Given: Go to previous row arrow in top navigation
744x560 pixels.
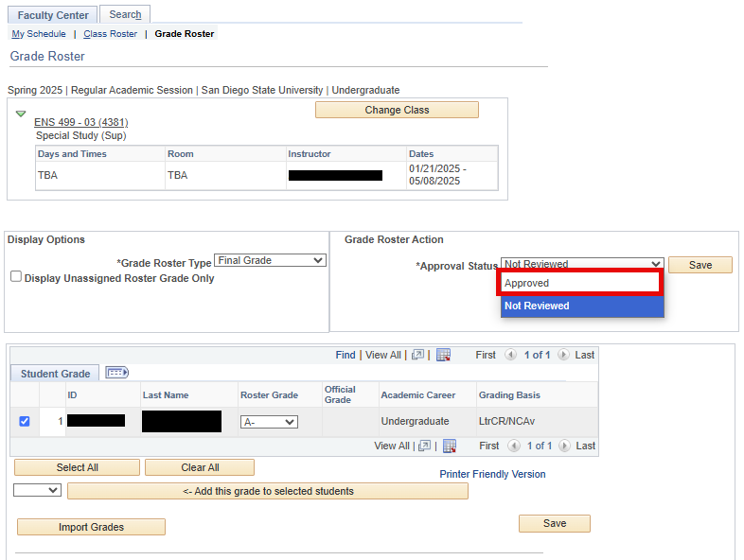Looking at the screenshot, I should point(511,355).
